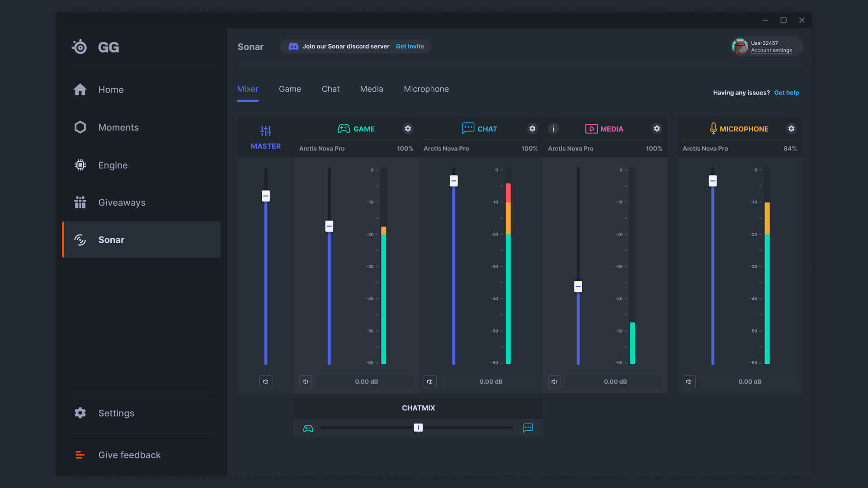Open Home in the sidebar
868x488 pixels.
[142, 89]
